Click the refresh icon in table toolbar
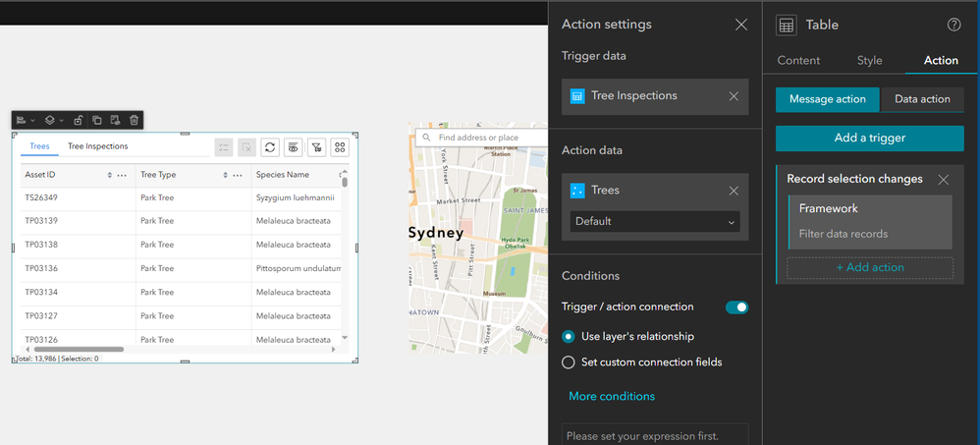 pos(270,147)
